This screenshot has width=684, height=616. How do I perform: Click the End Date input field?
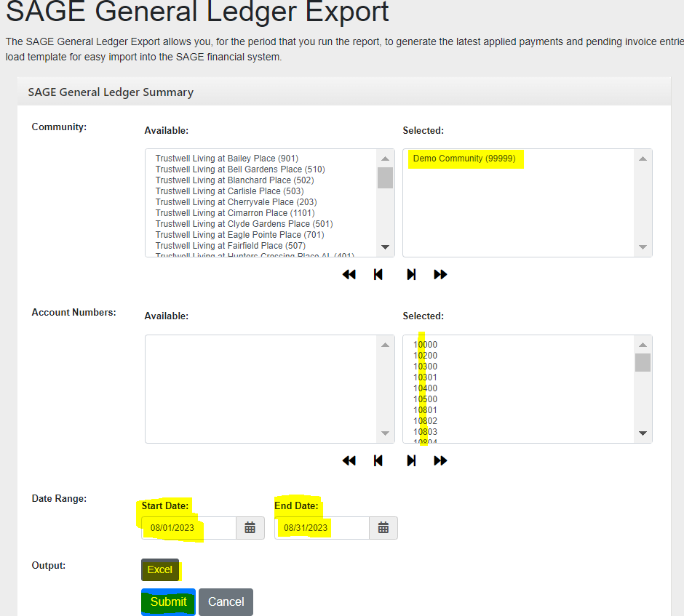(322, 528)
